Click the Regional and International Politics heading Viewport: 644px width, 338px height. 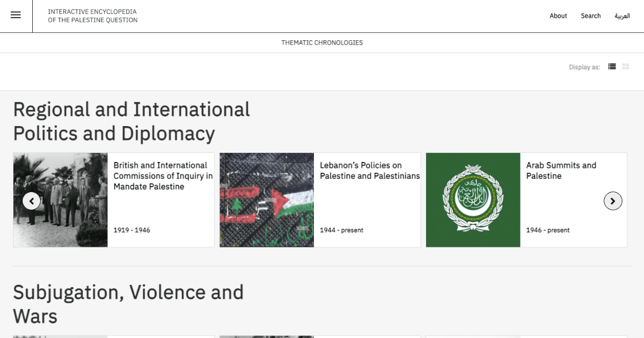coord(131,121)
